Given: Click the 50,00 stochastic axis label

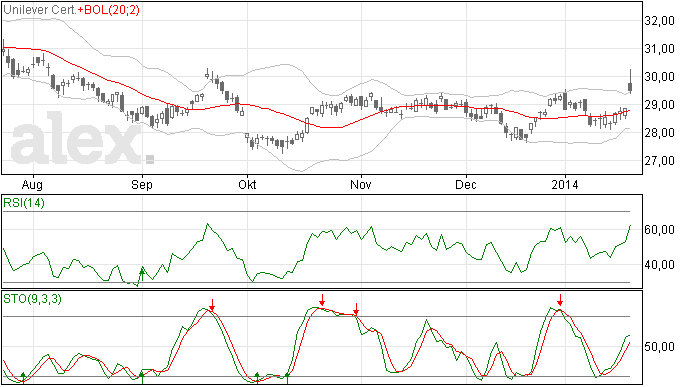Looking at the screenshot, I should pos(659,347).
